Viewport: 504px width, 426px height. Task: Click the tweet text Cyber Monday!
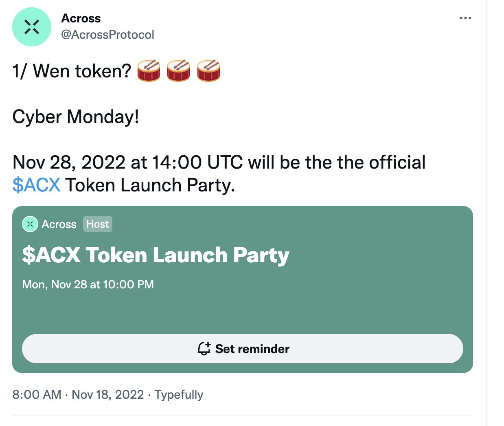tap(75, 116)
